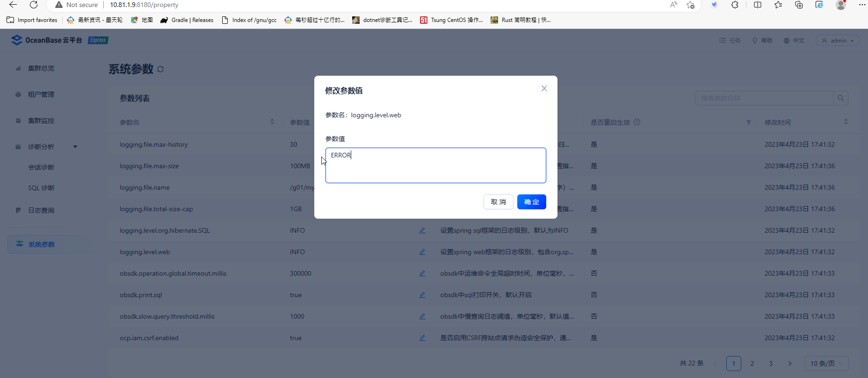The height and width of the screenshot is (378, 868).
Task: Click the 搜索参数名称 search field
Action: [x=764, y=98]
